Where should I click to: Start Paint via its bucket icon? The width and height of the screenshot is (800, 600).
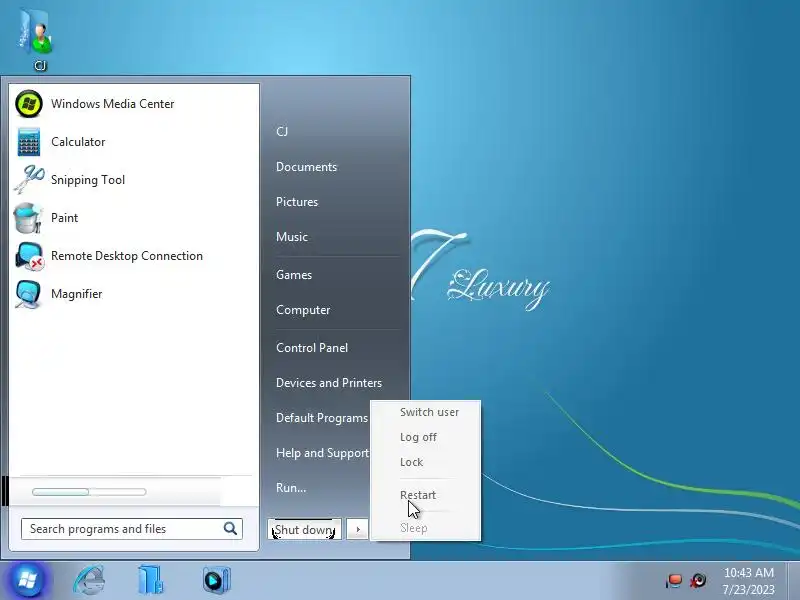(x=28, y=218)
